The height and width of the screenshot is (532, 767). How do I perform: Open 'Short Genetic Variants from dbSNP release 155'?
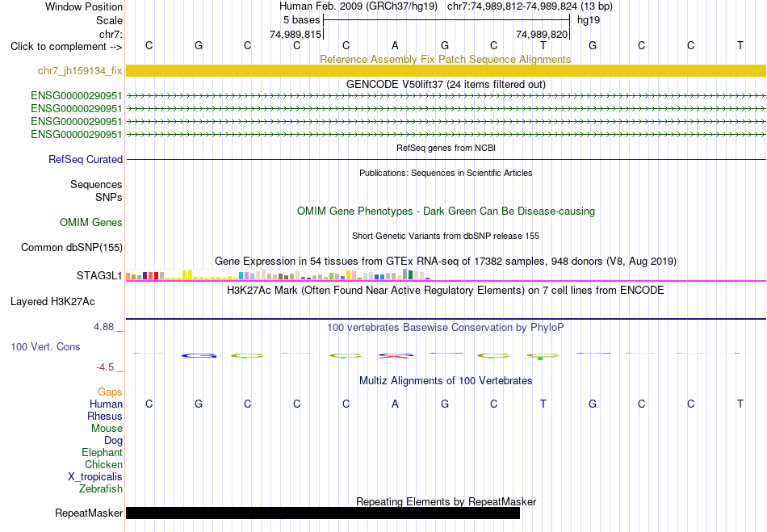click(446, 236)
